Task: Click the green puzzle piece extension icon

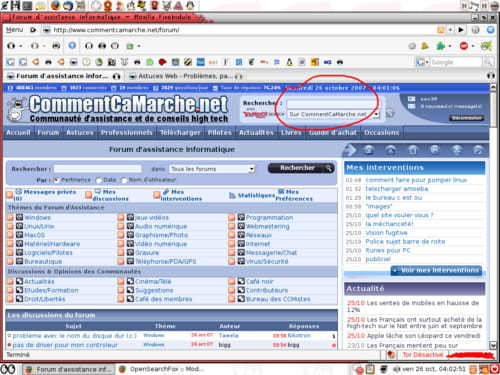Action: coord(441,46)
